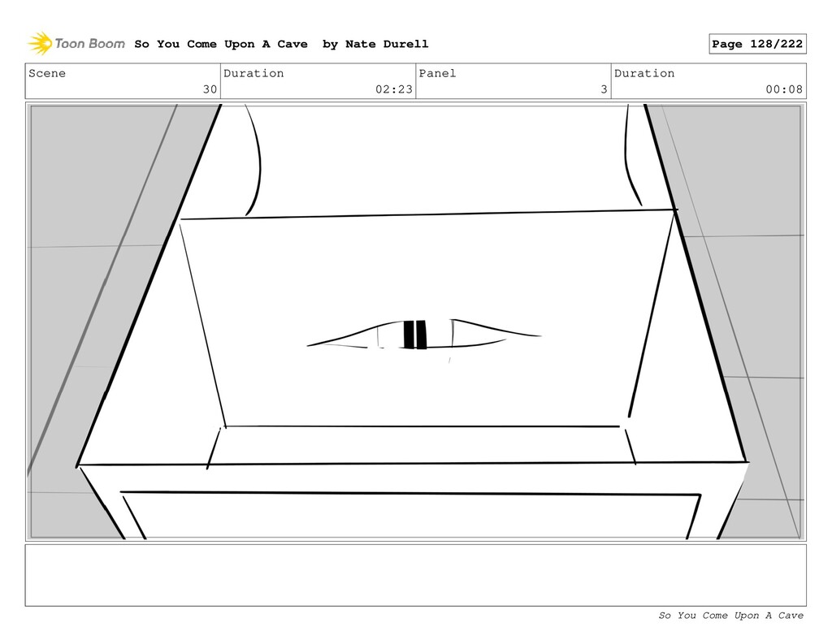Select the title 'So You Come Upon A Cave'
Image resolution: width=832 pixels, height=644 pixels.
[x=221, y=44]
